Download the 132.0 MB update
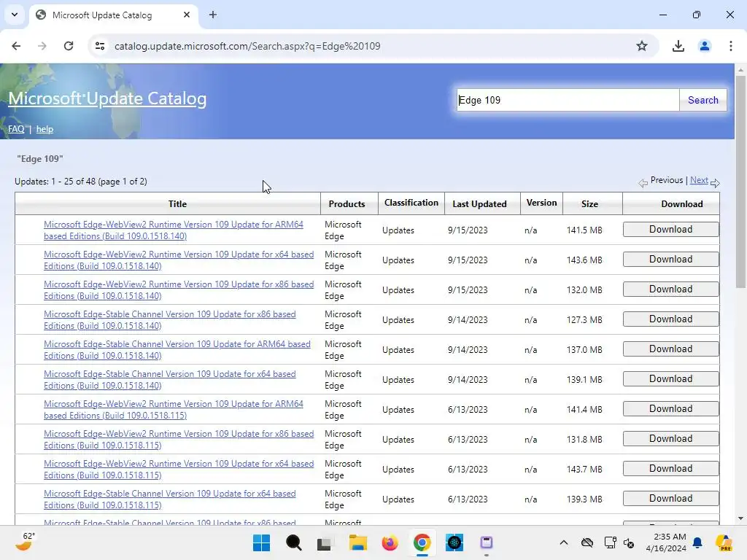 tap(671, 289)
